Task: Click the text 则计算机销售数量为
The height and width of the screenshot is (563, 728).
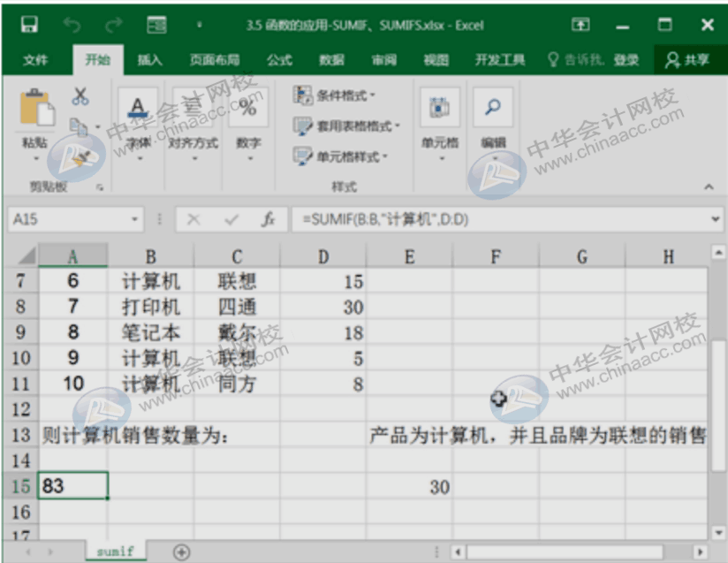Action: click(x=134, y=436)
